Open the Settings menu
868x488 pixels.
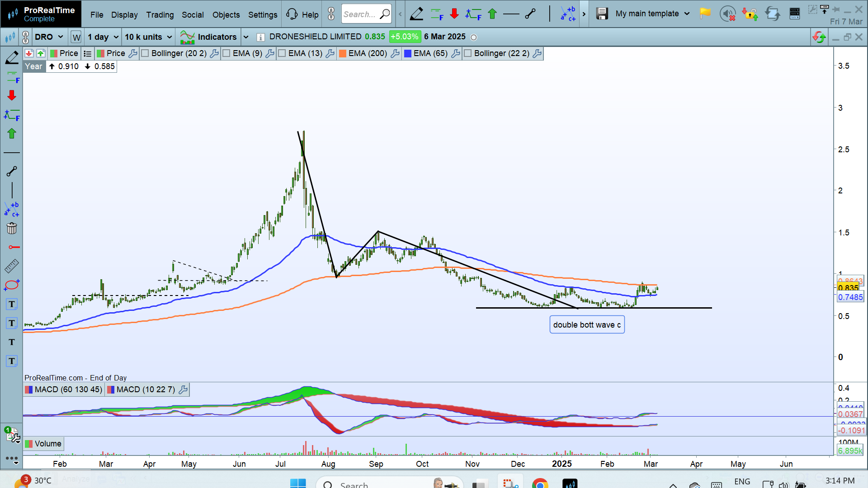[x=263, y=14]
